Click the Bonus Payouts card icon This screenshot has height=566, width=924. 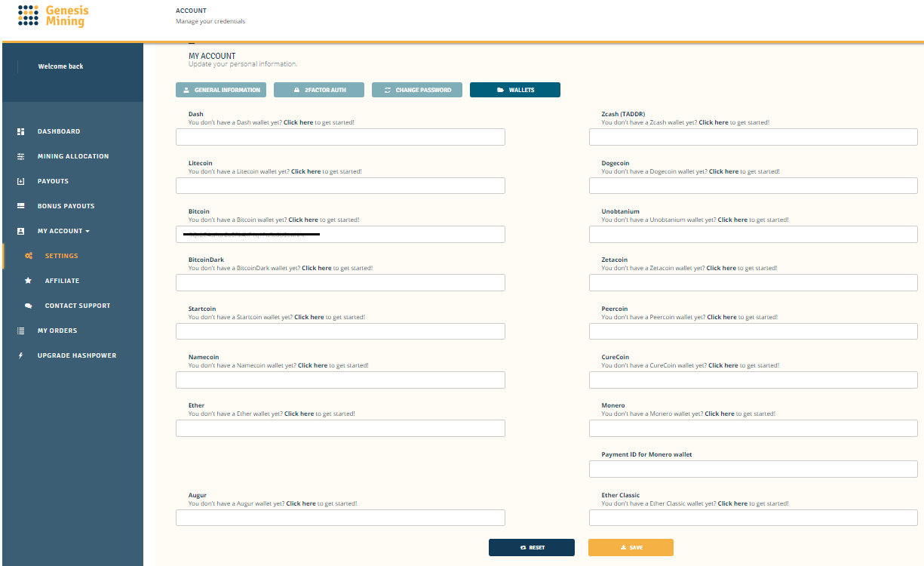[x=21, y=206]
